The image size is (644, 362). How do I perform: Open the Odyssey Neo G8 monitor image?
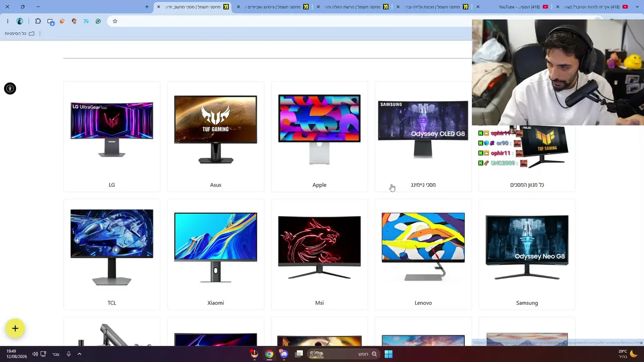click(527, 247)
